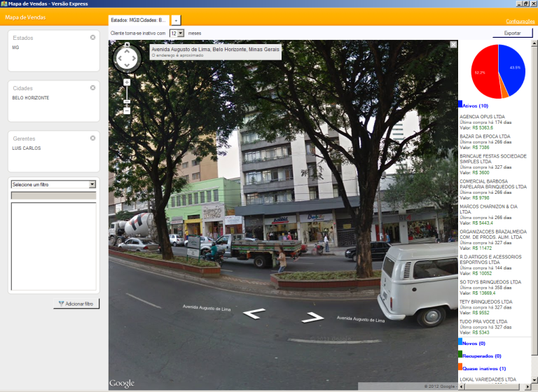This screenshot has height=392, width=538.
Task: Click the MG entry in Estados
Action: click(16, 48)
